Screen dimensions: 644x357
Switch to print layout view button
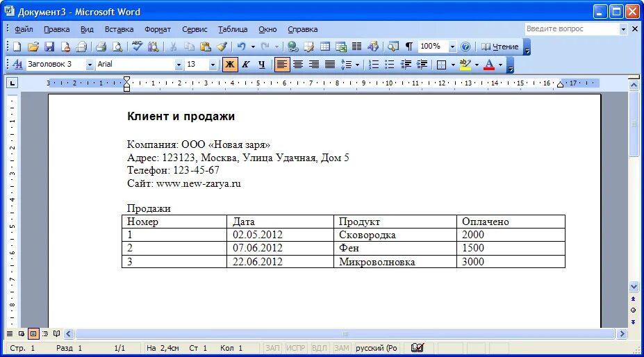point(33,333)
